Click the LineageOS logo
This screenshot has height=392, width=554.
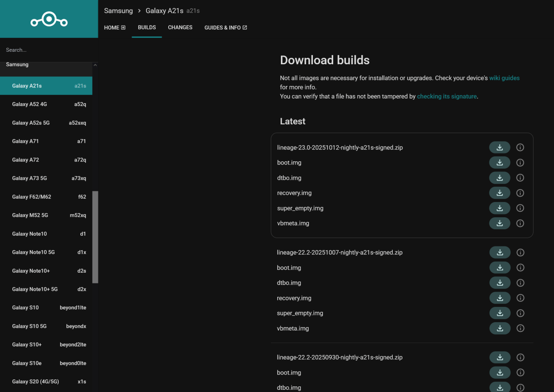pyautogui.click(x=49, y=19)
